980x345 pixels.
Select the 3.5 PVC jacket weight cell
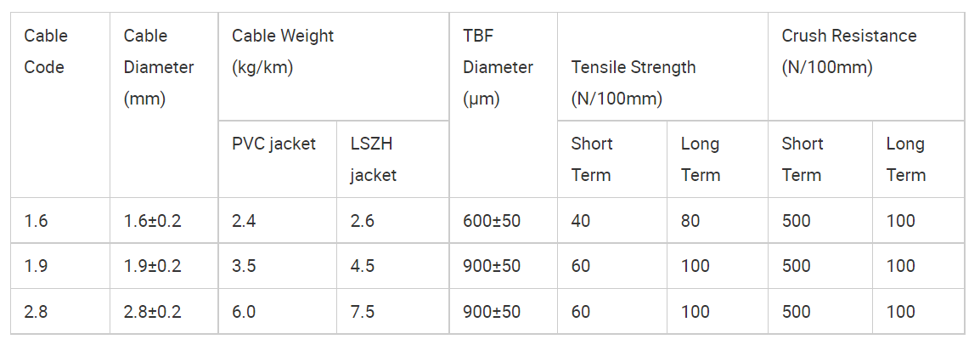278,266
